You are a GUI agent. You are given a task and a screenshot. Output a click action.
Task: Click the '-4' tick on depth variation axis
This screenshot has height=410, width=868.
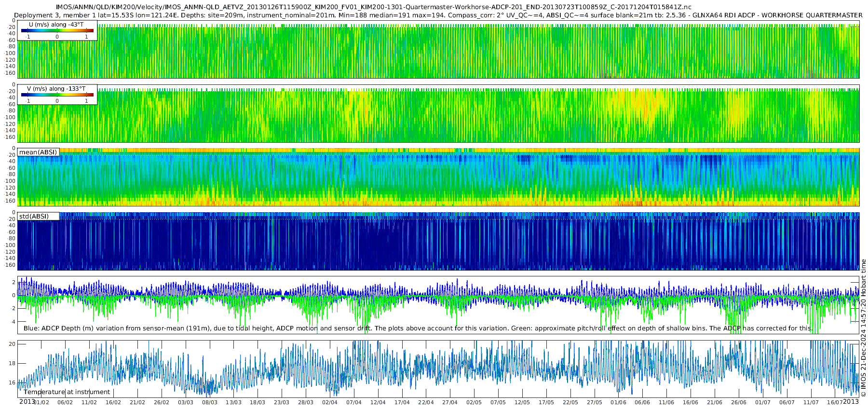[x=13, y=322]
